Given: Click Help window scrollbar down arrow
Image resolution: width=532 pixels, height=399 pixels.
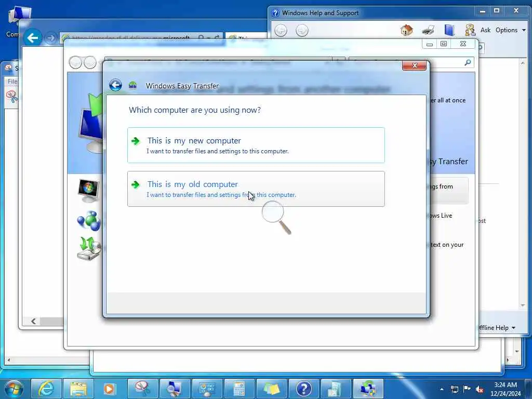Looking at the screenshot, I should (523, 305).
